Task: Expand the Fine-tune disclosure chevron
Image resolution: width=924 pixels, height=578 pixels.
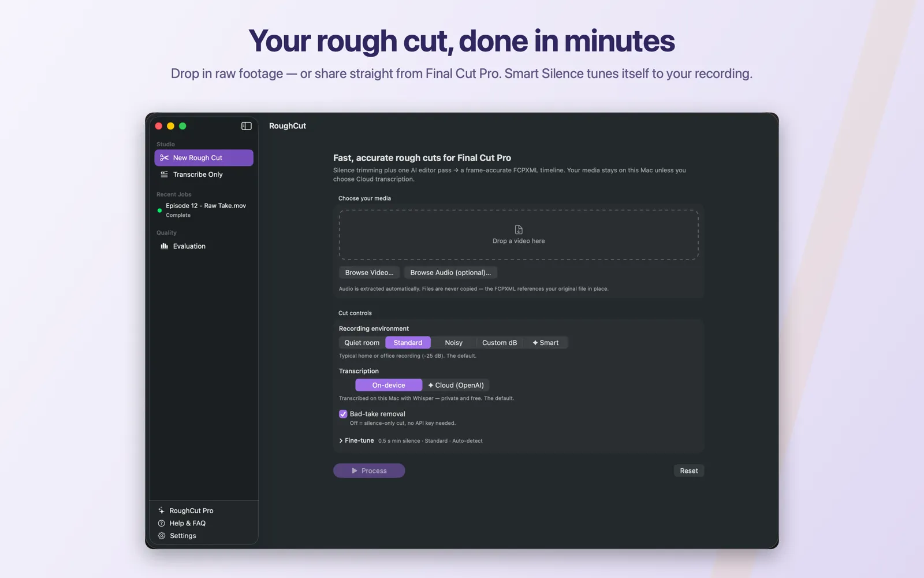Action: click(x=341, y=441)
